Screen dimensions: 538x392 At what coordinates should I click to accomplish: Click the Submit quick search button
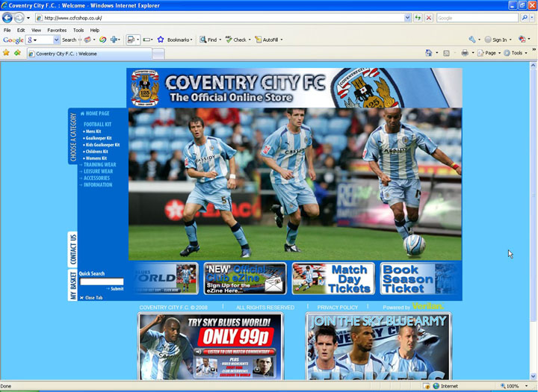[x=116, y=289]
